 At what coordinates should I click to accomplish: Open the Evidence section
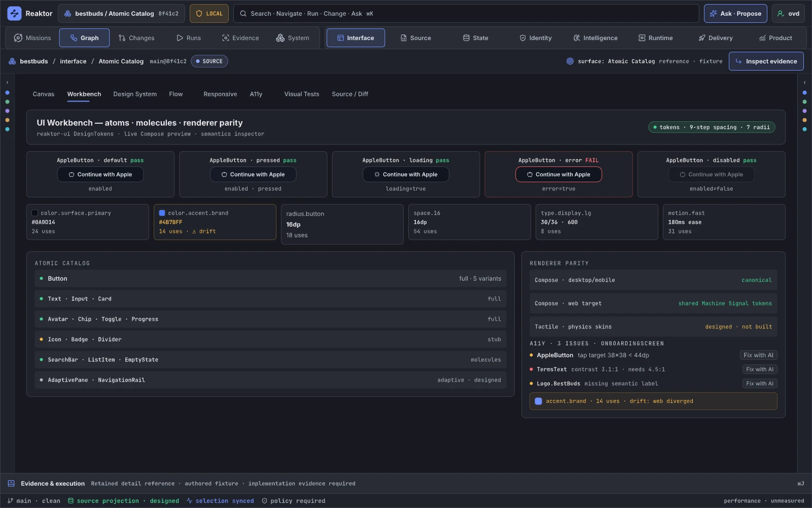point(240,38)
